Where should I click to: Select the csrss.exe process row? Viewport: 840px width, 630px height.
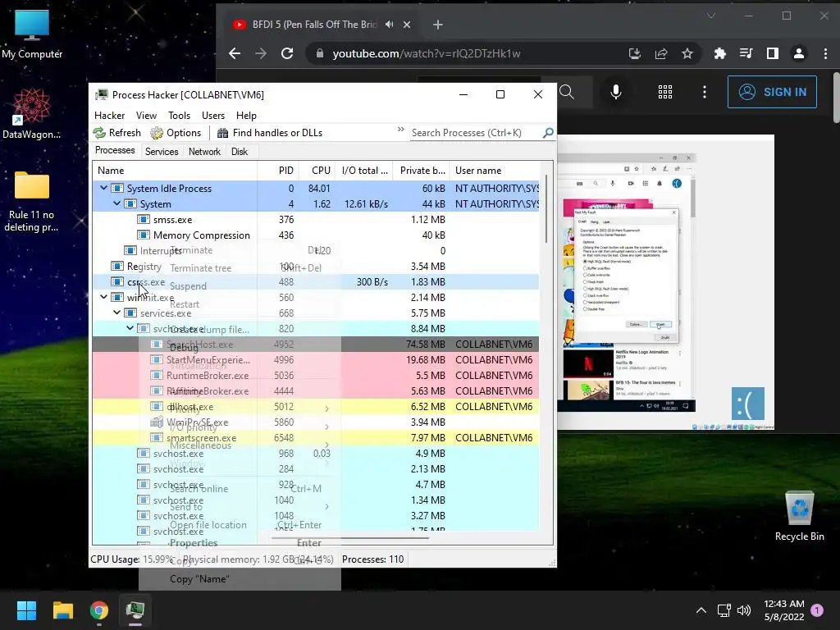coord(316,281)
